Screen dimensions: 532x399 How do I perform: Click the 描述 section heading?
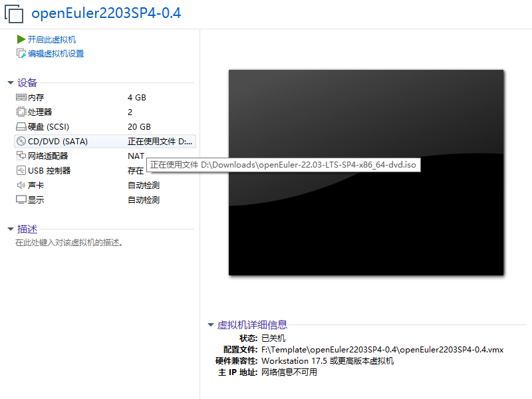[x=27, y=229]
